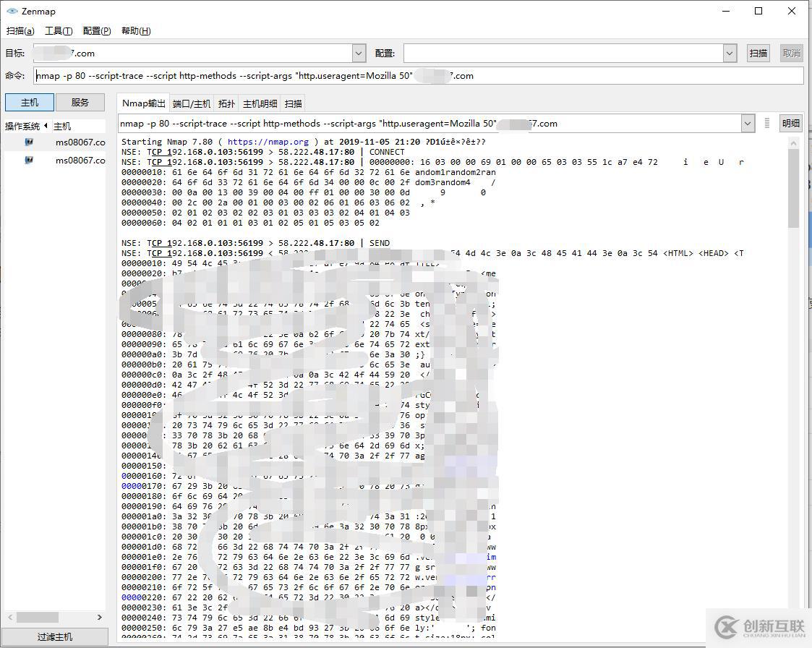Switch to the 端口/主机 tab
The image size is (812, 648).
[192, 104]
